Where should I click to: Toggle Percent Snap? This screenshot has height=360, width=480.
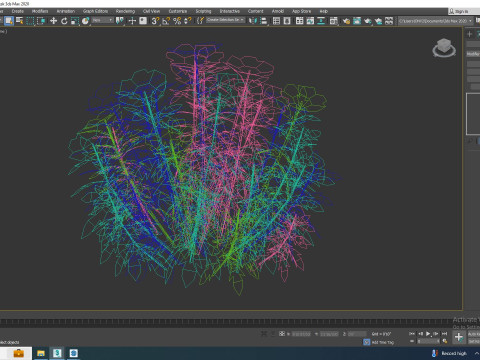[177, 21]
